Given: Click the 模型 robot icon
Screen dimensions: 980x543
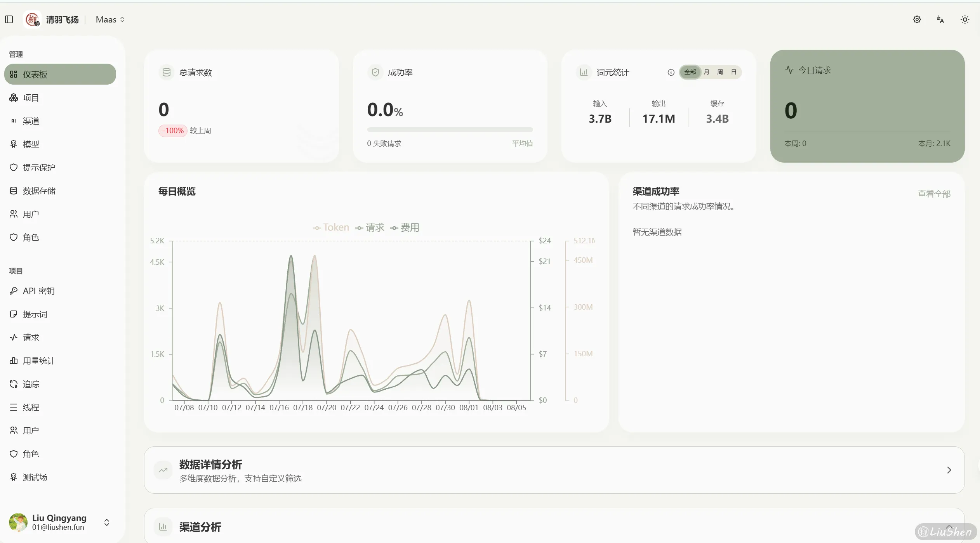Looking at the screenshot, I should [14, 144].
